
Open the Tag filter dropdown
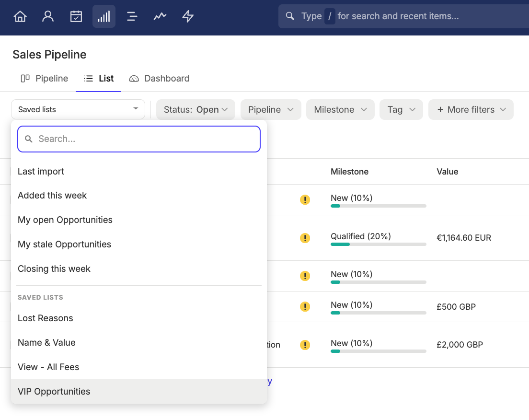(401, 109)
